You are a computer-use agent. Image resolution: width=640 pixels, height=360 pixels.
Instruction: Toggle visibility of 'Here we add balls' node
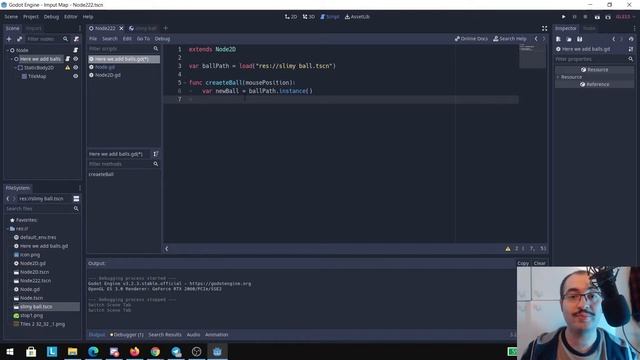tap(76, 59)
